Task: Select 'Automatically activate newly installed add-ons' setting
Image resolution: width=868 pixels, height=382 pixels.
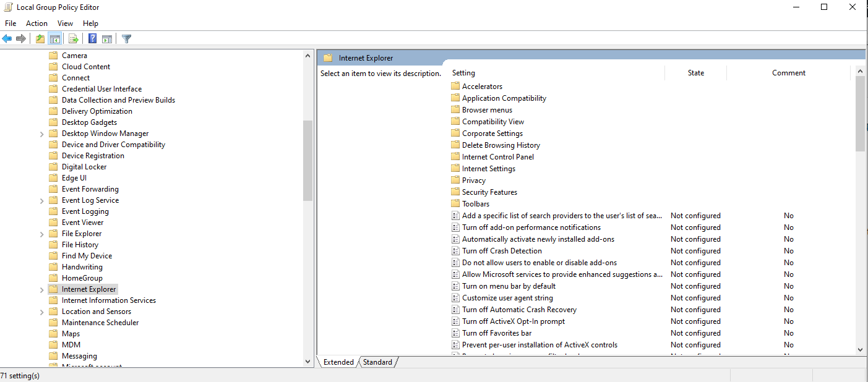Action: [538, 239]
